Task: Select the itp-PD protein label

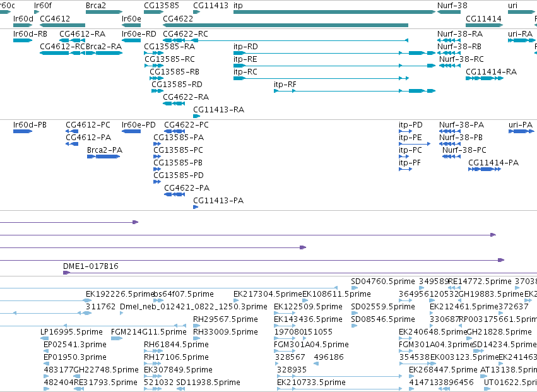Action: 411,125
